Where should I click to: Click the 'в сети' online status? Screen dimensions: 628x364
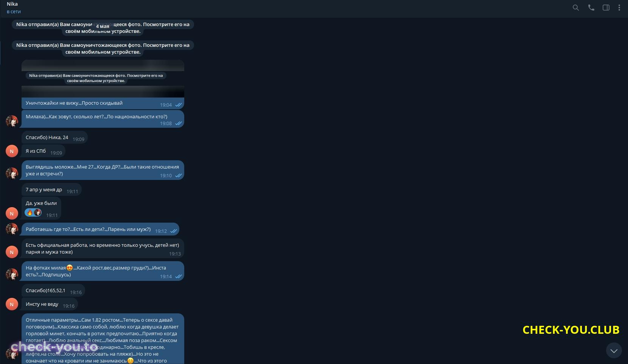(x=14, y=12)
